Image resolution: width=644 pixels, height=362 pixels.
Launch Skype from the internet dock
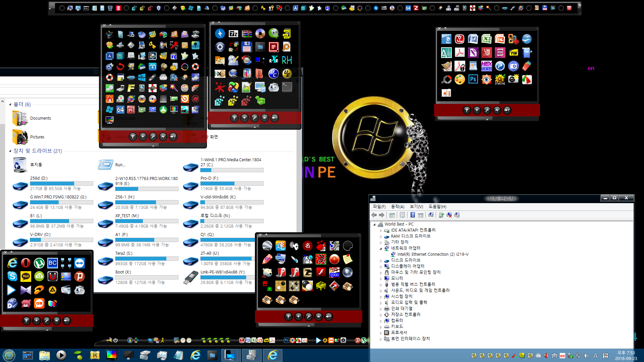point(12,277)
